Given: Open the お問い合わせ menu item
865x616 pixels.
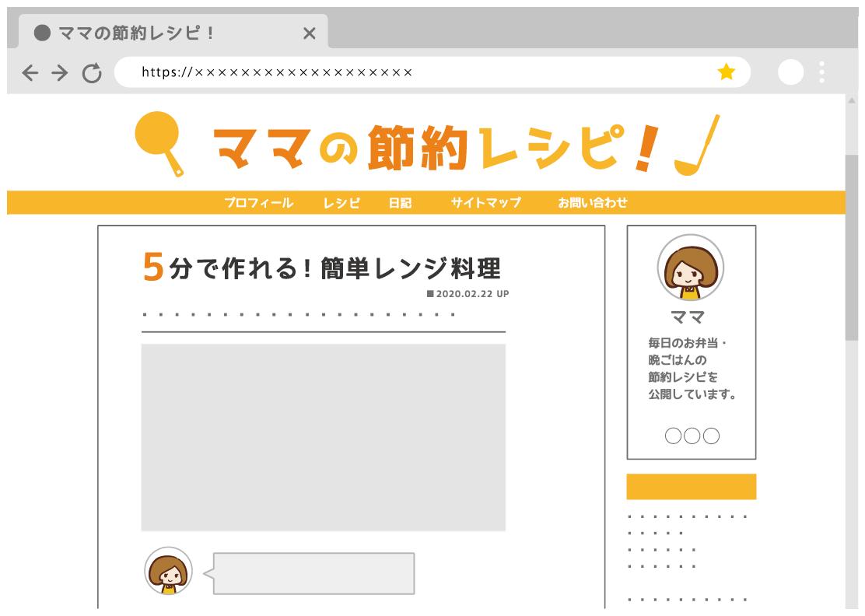Looking at the screenshot, I should (x=593, y=202).
